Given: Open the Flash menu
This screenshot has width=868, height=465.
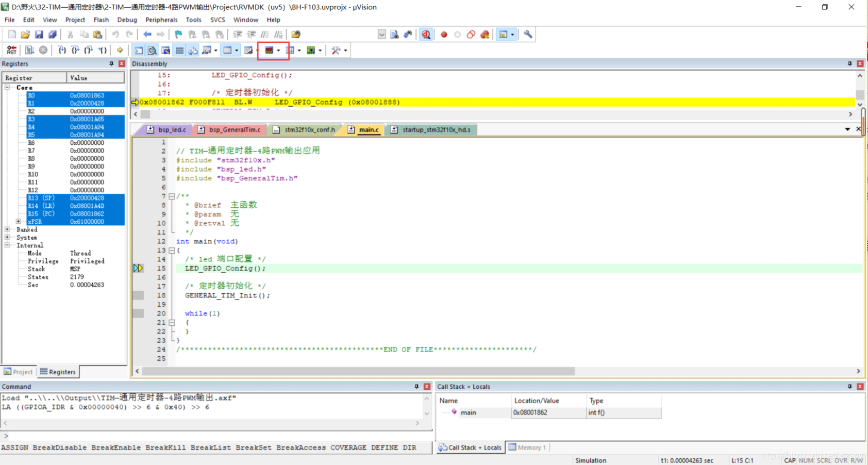Looking at the screenshot, I should click(x=101, y=20).
